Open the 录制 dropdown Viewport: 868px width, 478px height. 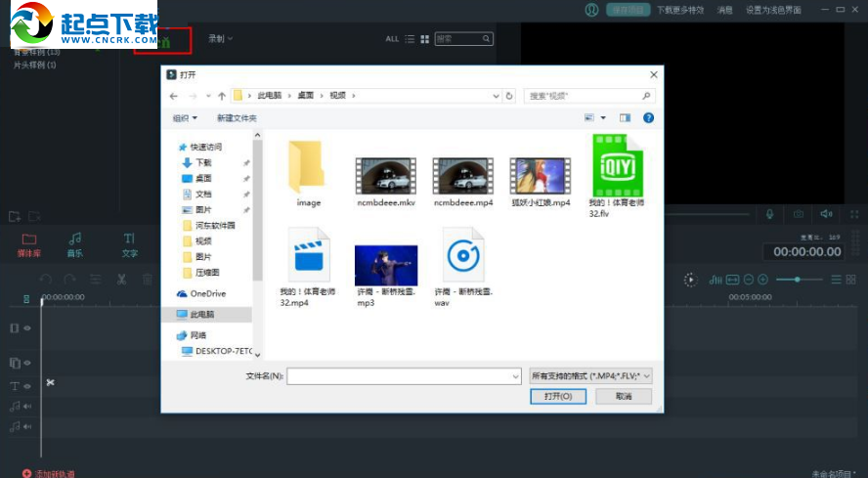tap(220, 38)
